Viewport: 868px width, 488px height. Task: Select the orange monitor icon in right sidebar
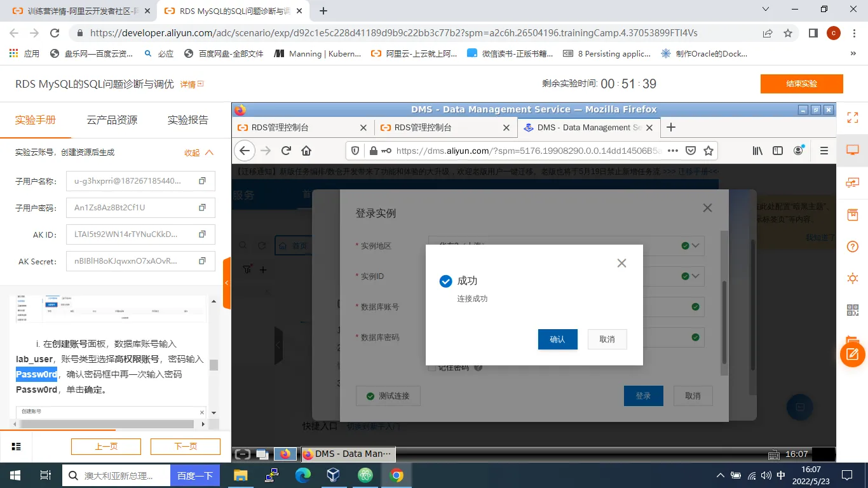[853, 150]
